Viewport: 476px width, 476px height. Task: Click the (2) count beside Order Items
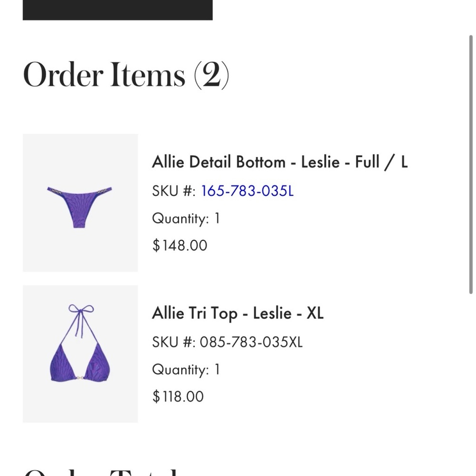[213, 75]
